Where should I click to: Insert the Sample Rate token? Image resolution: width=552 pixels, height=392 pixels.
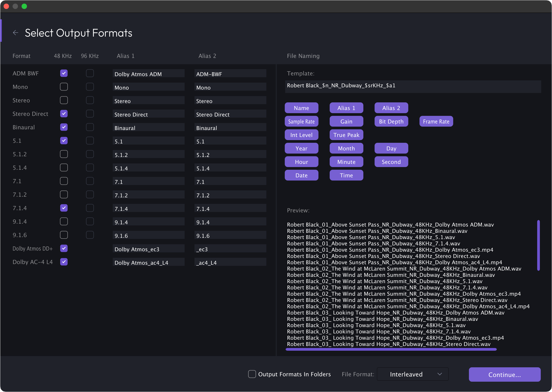pos(301,121)
